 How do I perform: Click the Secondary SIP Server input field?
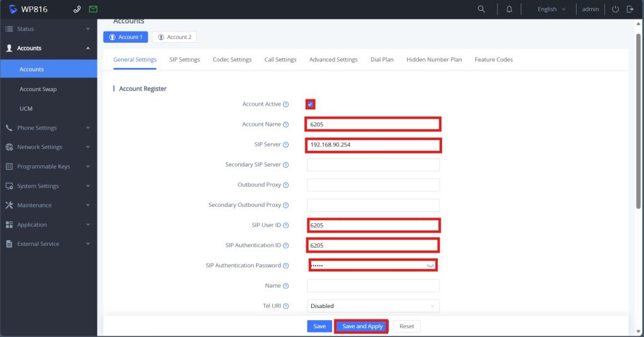click(x=373, y=165)
